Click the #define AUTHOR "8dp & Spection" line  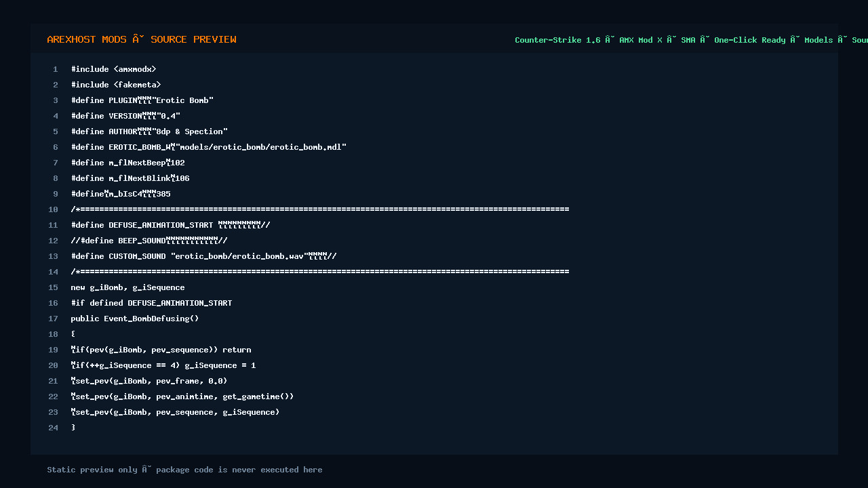pos(149,131)
